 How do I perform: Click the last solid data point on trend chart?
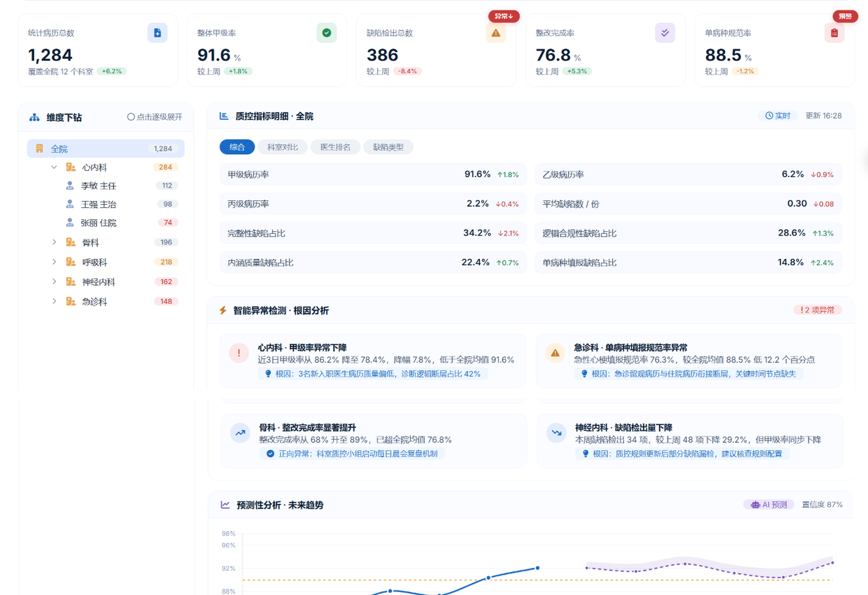tap(538, 568)
